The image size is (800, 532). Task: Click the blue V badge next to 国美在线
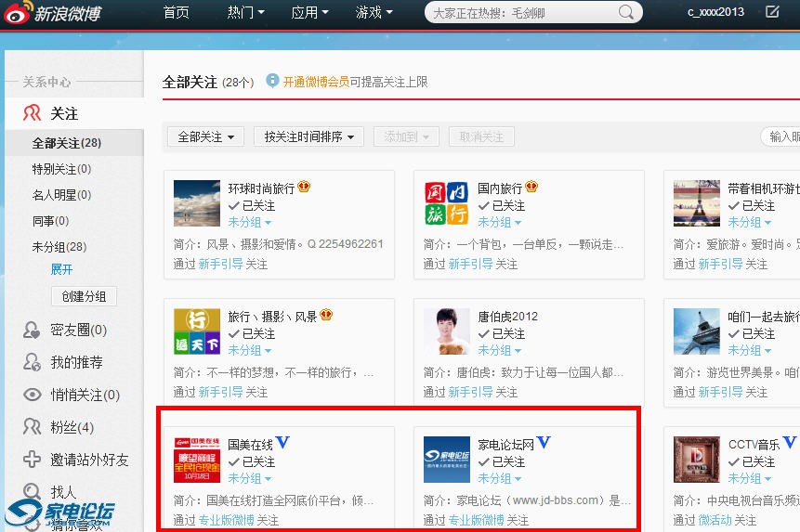(x=282, y=442)
